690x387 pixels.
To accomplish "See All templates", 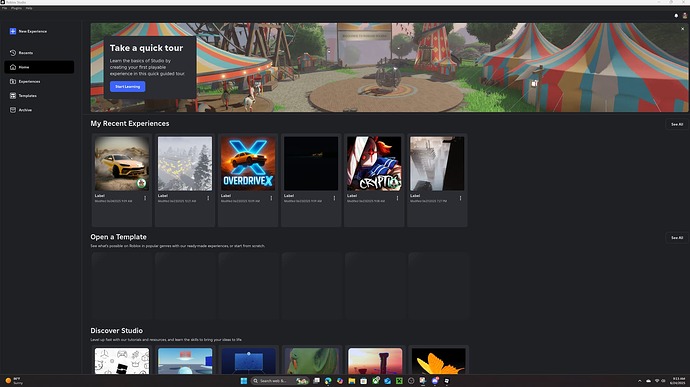I will [x=677, y=238].
